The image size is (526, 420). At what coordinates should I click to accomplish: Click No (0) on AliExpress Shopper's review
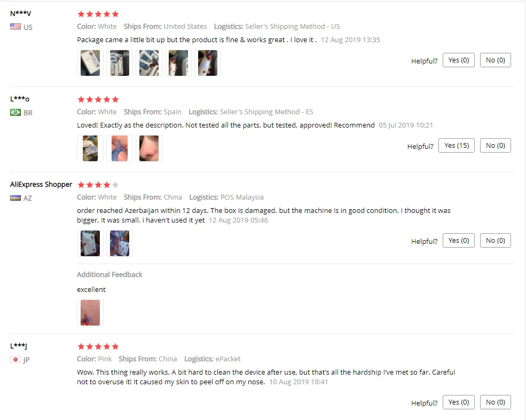coord(496,240)
